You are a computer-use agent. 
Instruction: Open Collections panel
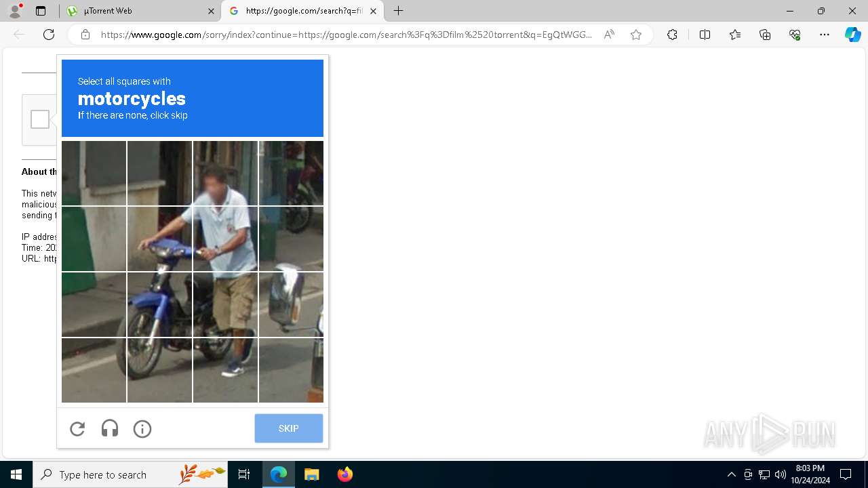[x=765, y=35]
